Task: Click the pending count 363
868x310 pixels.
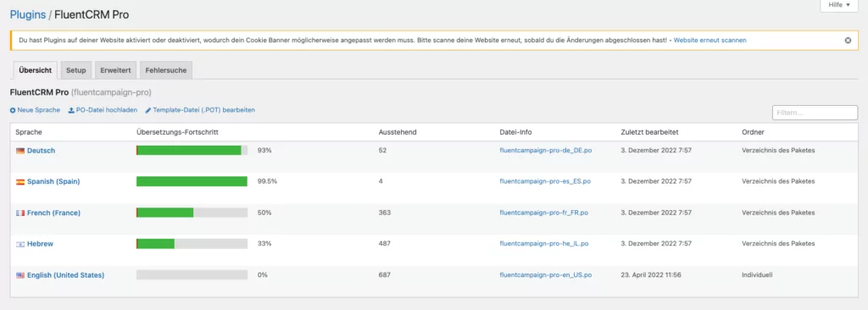Action: pos(385,213)
